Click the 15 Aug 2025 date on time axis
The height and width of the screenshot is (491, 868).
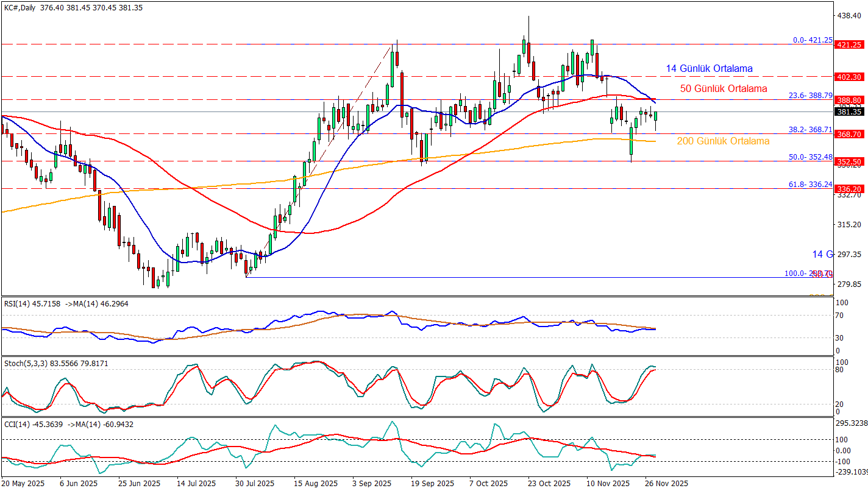pyautogui.click(x=315, y=483)
